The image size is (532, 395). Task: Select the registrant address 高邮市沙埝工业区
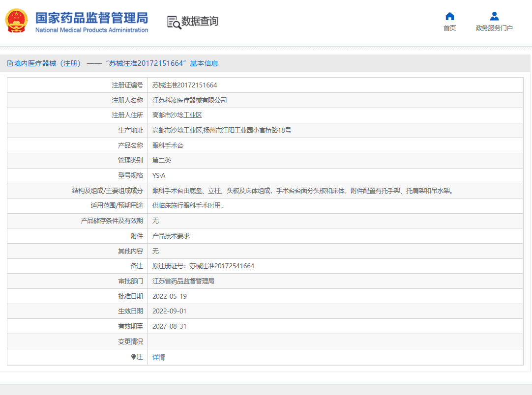[177, 115]
